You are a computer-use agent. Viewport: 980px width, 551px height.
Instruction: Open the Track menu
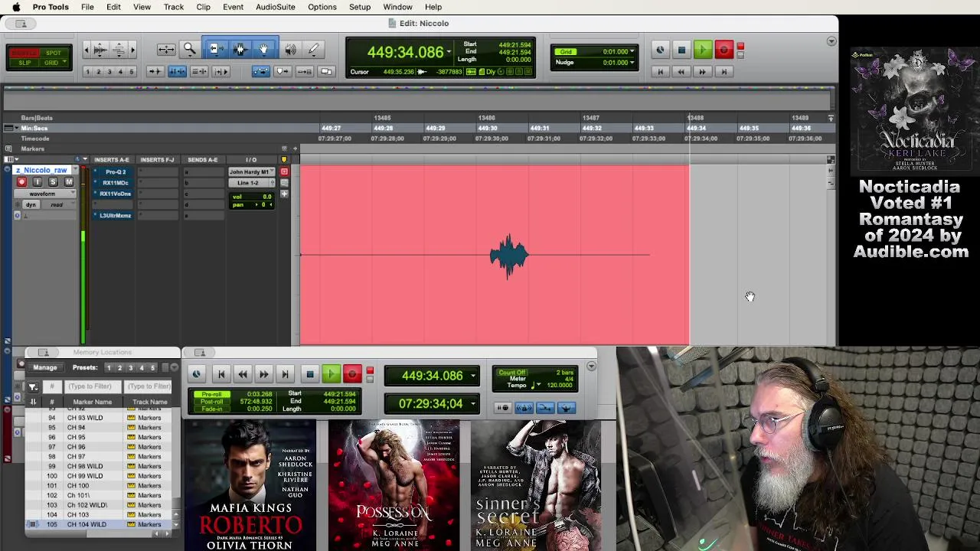coord(174,7)
